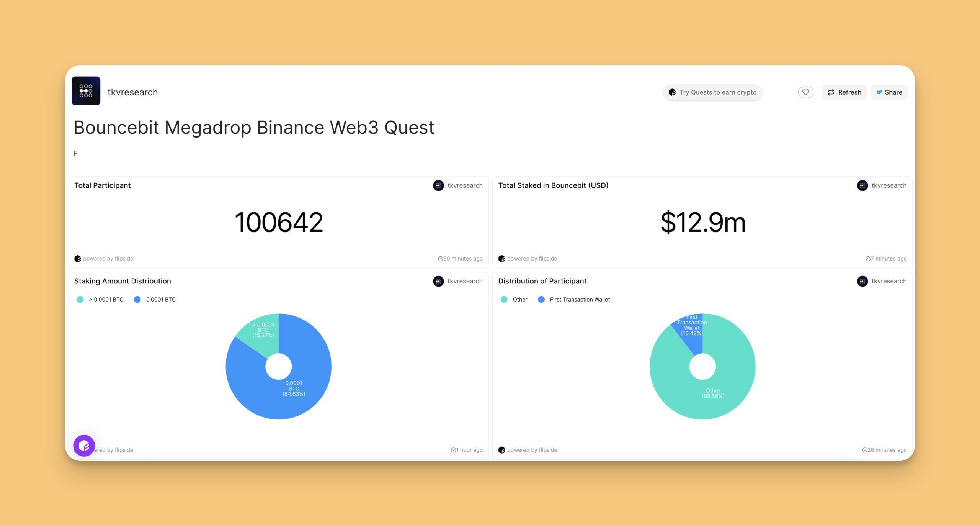The height and width of the screenshot is (526, 980).
Task: Click tkvresearch avatar in Distribution of Participant
Action: (x=862, y=281)
